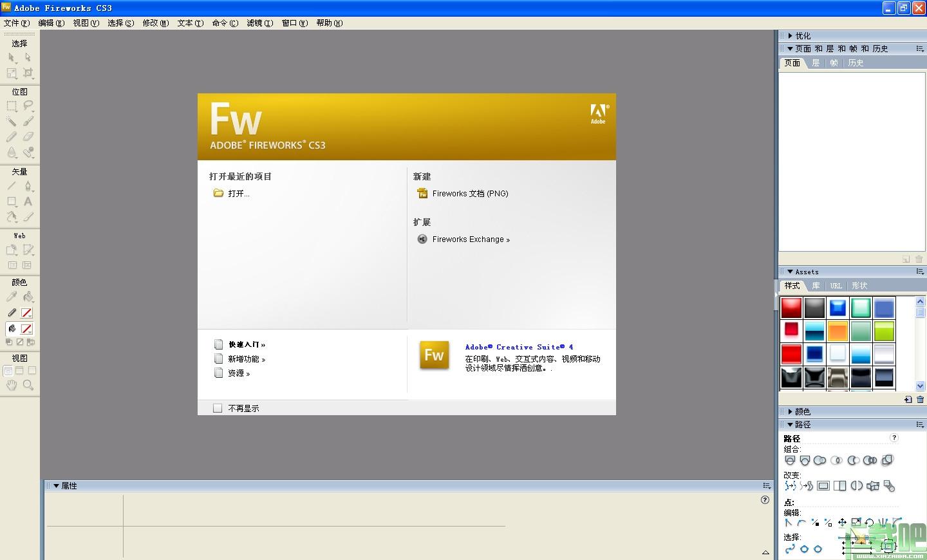This screenshot has width=927, height=560.
Task: Open the 路径 panel options menu
Action: (x=920, y=424)
